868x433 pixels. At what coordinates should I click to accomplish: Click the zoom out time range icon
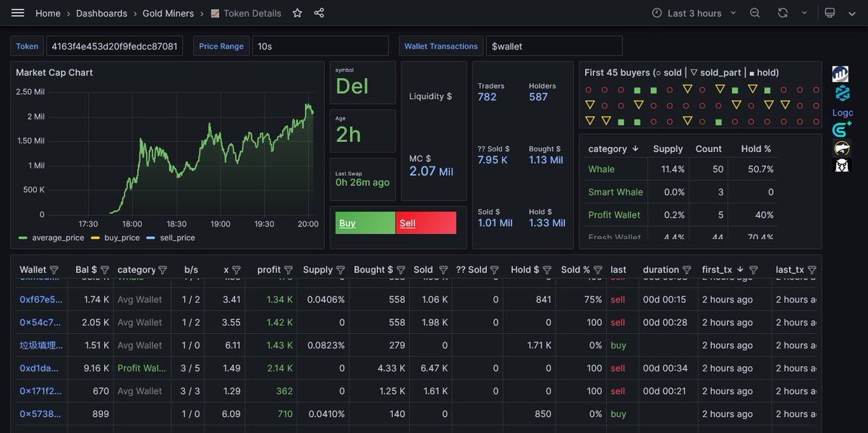[x=755, y=13]
